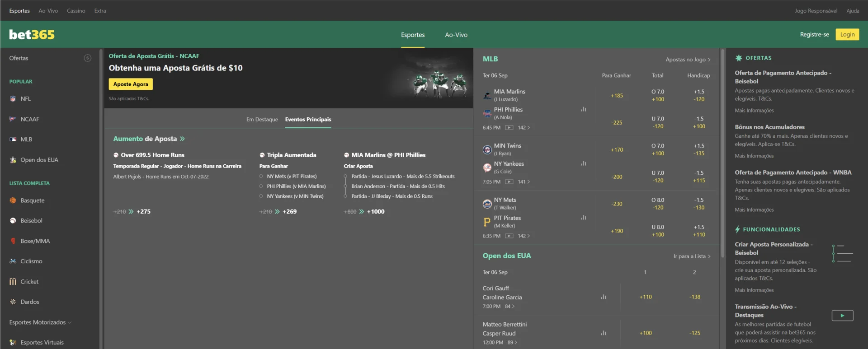Open NFL sport icon in sidebar

click(x=13, y=98)
